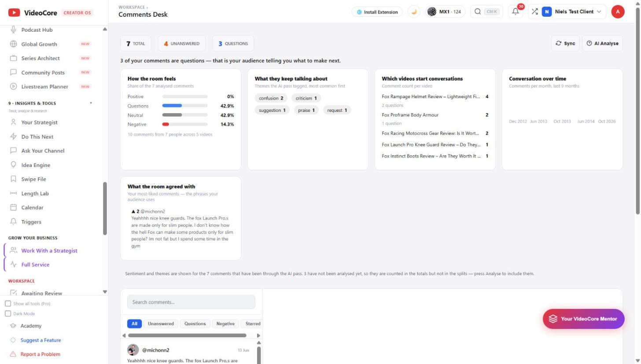Click the VideoCore logo icon

pos(14,13)
